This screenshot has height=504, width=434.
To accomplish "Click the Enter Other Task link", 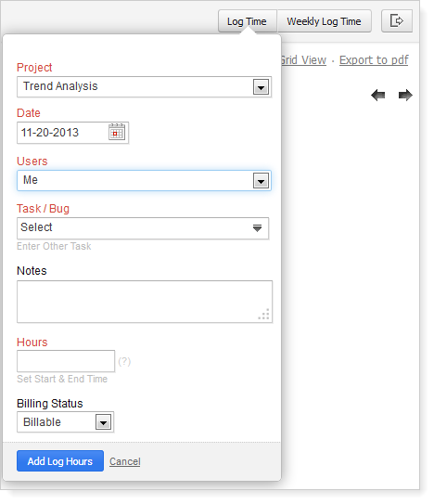I will 54,246.
